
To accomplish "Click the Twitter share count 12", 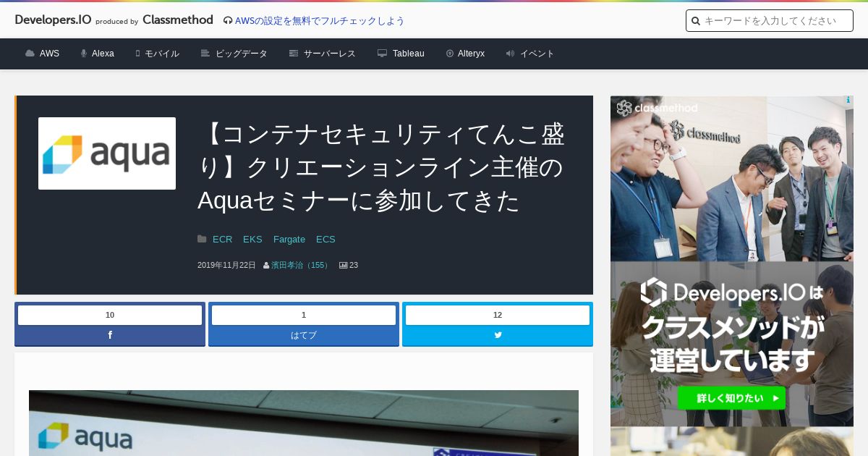I will pos(498,315).
